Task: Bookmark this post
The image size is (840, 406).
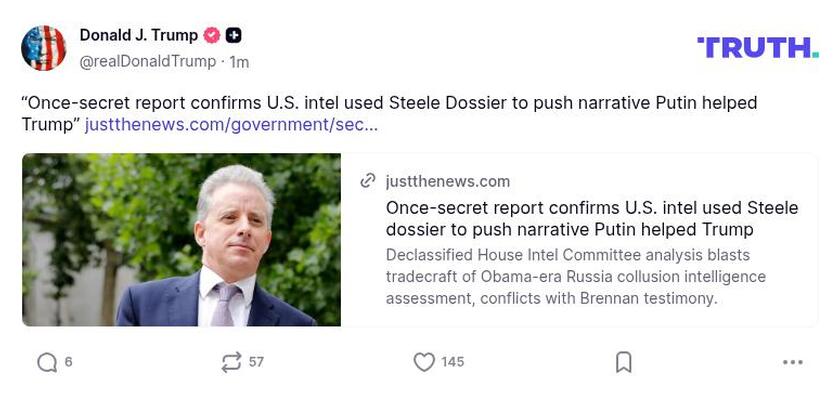Action: coord(623,362)
